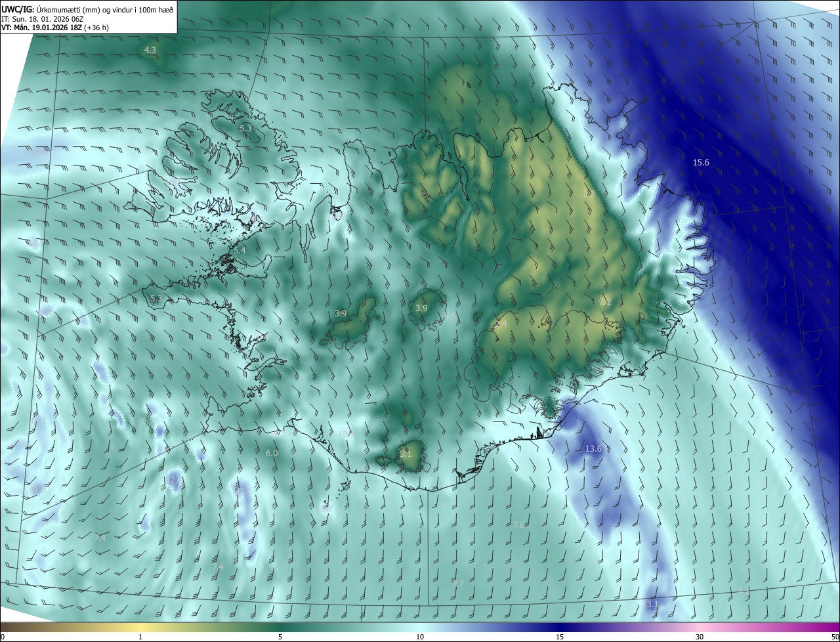
Task: Click the colorbar tick label 1
Action: pos(140,637)
